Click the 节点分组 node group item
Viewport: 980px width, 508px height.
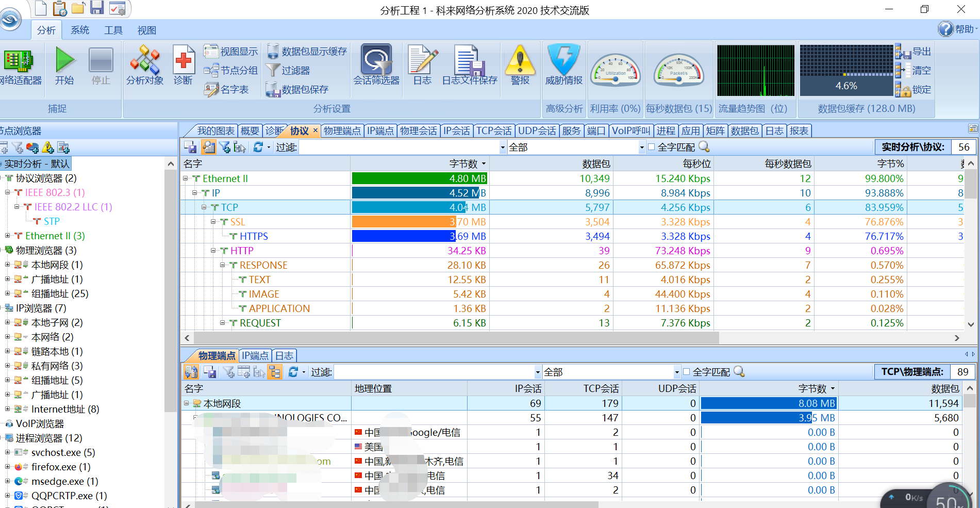point(230,70)
